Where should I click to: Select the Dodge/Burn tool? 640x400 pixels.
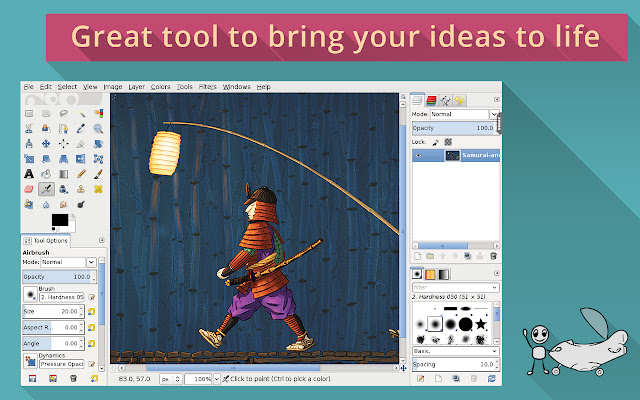[81, 204]
